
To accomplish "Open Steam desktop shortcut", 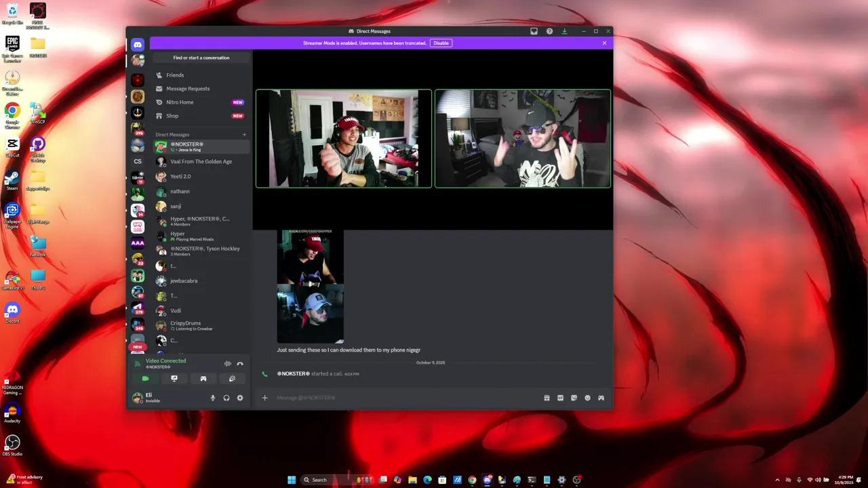I will 12,180.
